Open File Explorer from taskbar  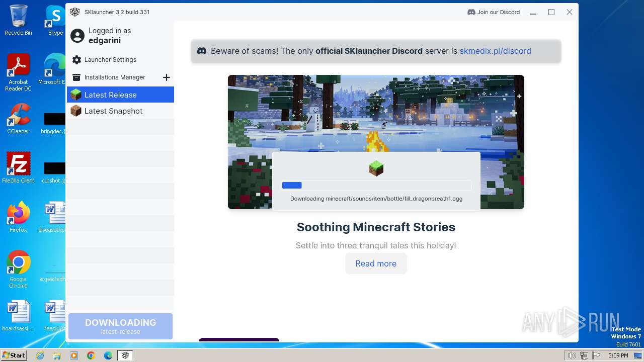pos(57,355)
